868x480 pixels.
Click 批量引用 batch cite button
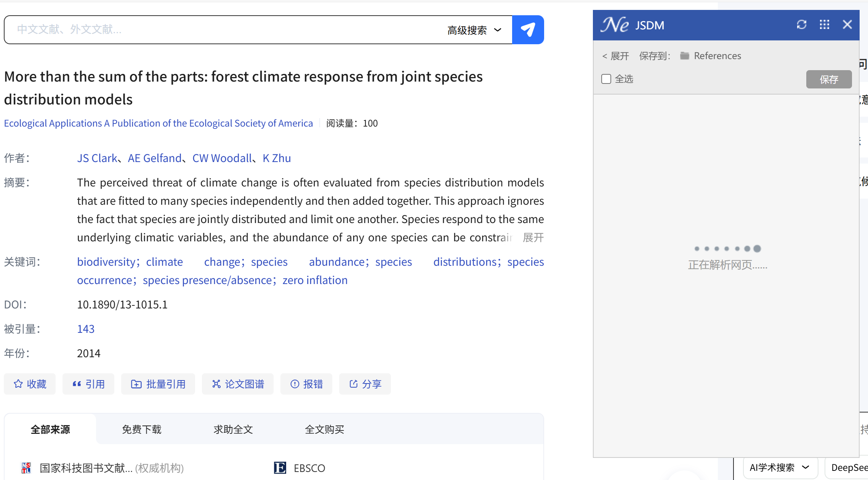tap(158, 384)
